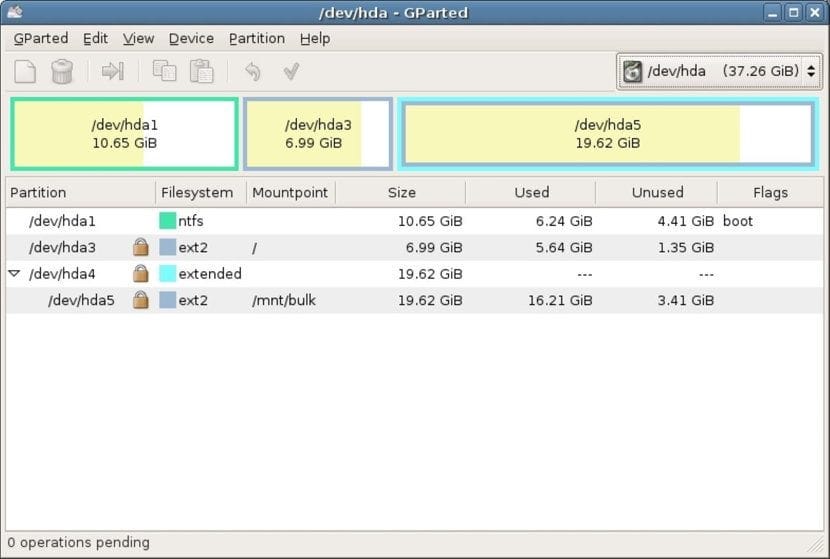Open the /dev/hda device dropdown
Image resolution: width=830 pixels, height=559 pixels.
719,71
